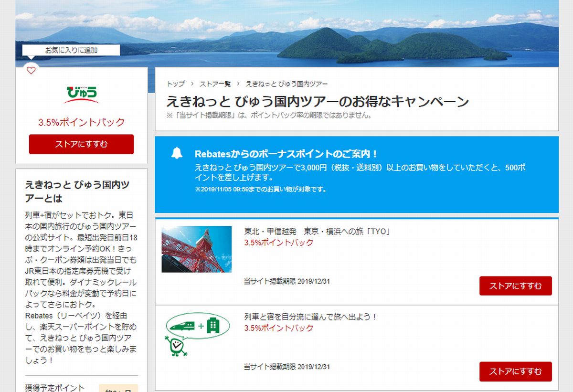Viewport: 573px width, 392px height.
Task: Click 3.5%ポイントバック under 列車と宿 campaign
Action: 279,328
